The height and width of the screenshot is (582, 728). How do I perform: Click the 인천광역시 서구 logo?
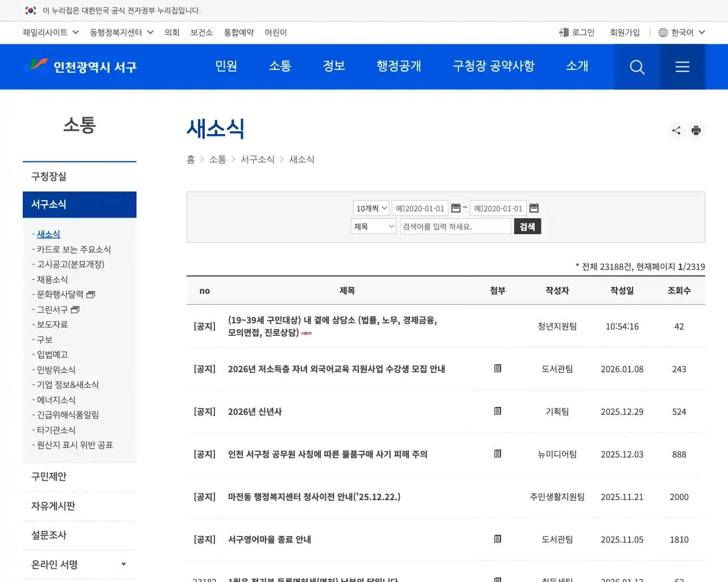81,66
